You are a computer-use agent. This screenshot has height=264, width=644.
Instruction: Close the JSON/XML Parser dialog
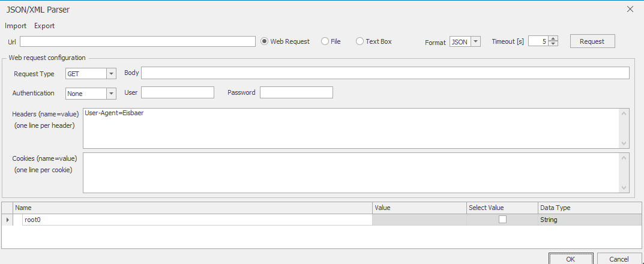click(x=630, y=9)
